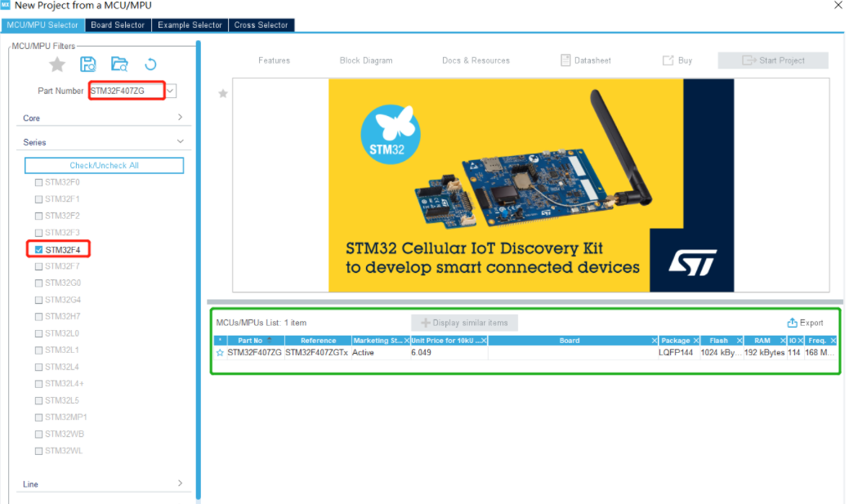This screenshot has width=849, height=504.
Task: Check the STM32F3 series checkbox
Action: [38, 233]
